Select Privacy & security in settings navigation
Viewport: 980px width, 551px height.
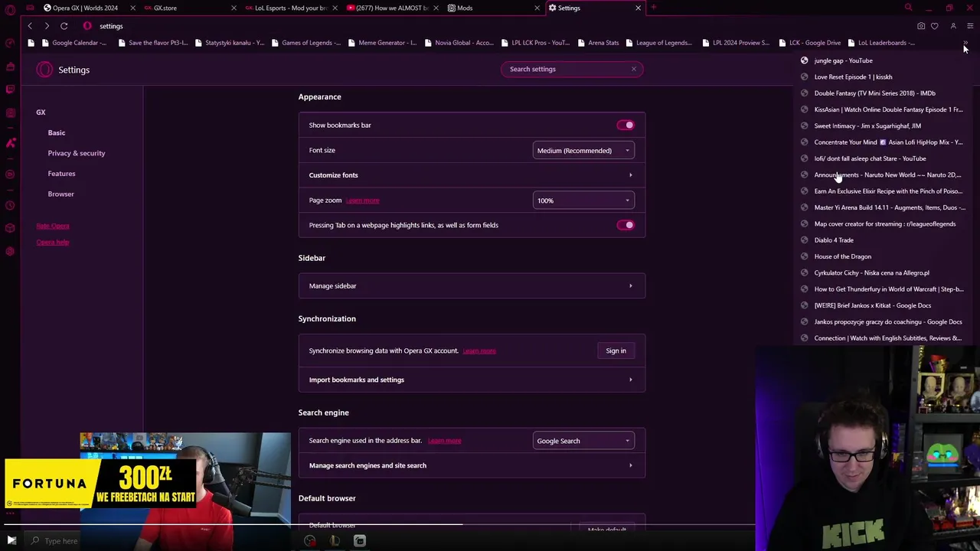[77, 153]
